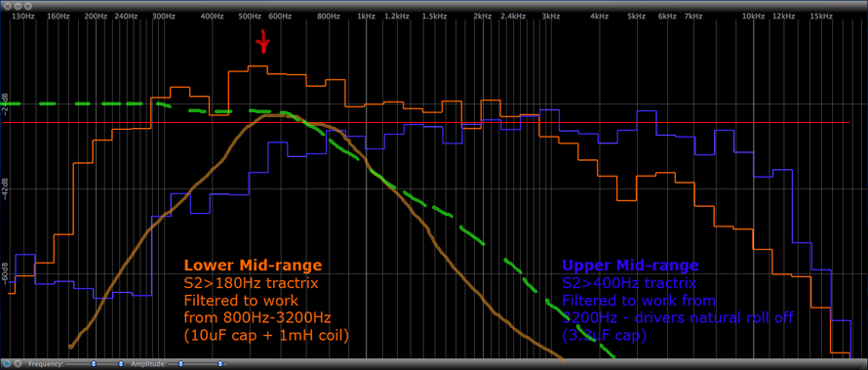Click the orange Lower Mid-range heading
This screenshot has height=370, width=868.
pyautogui.click(x=253, y=266)
